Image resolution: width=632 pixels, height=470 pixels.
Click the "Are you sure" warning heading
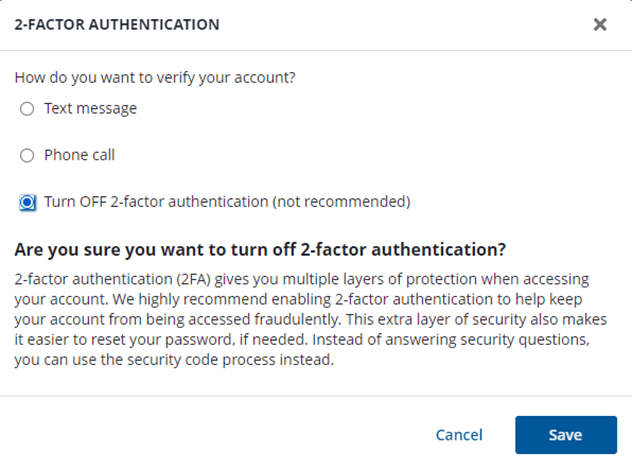260,248
